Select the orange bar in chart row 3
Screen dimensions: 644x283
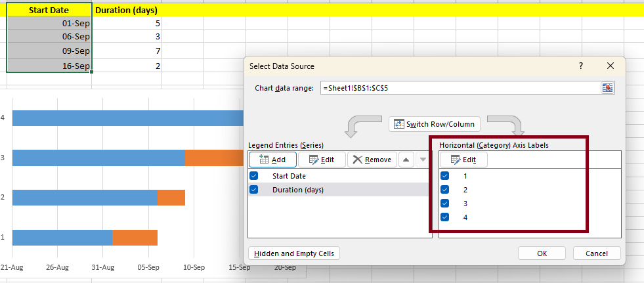[213, 158]
